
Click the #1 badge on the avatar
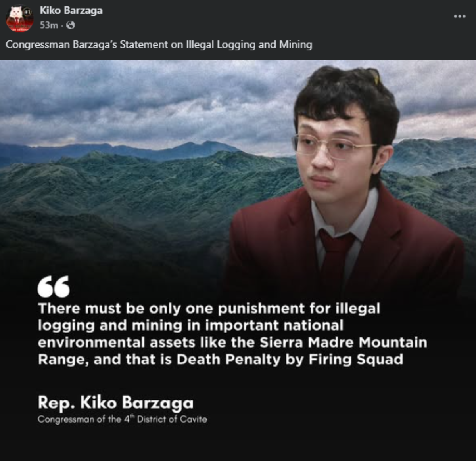28,12
